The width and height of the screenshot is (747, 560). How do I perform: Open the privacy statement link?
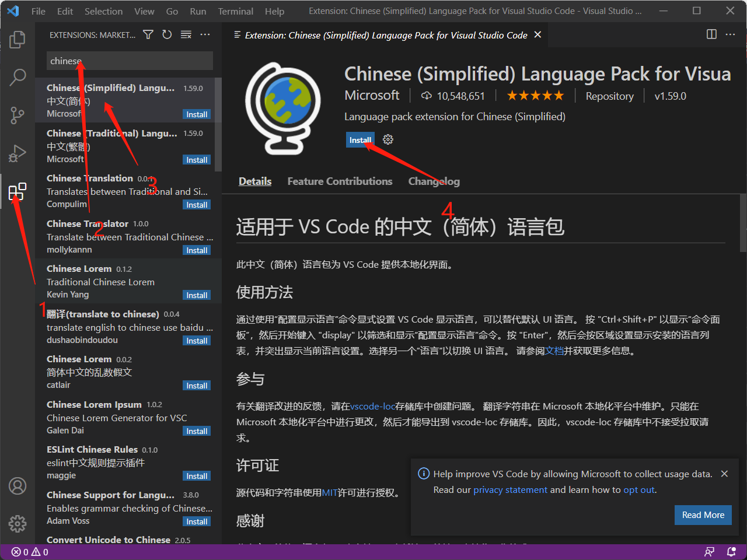point(510,490)
